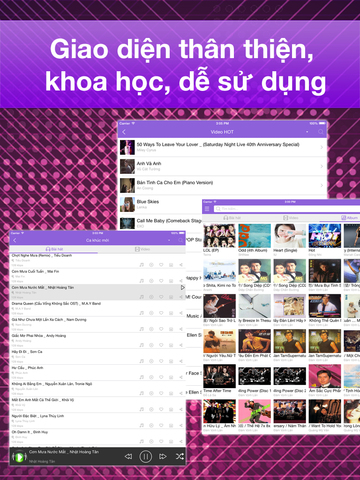Open search in the Ca khúc mới header
The height and width of the screenshot is (480, 360).
[x=180, y=240]
